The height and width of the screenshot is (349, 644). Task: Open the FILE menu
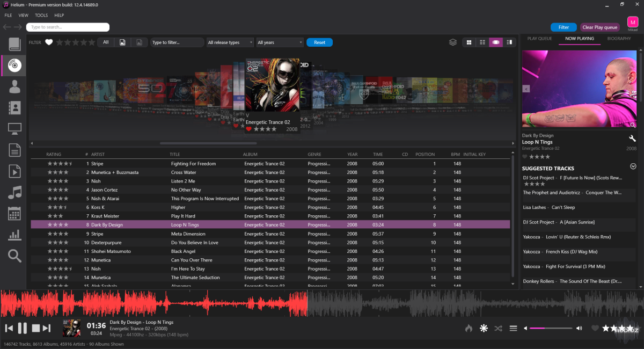click(8, 15)
